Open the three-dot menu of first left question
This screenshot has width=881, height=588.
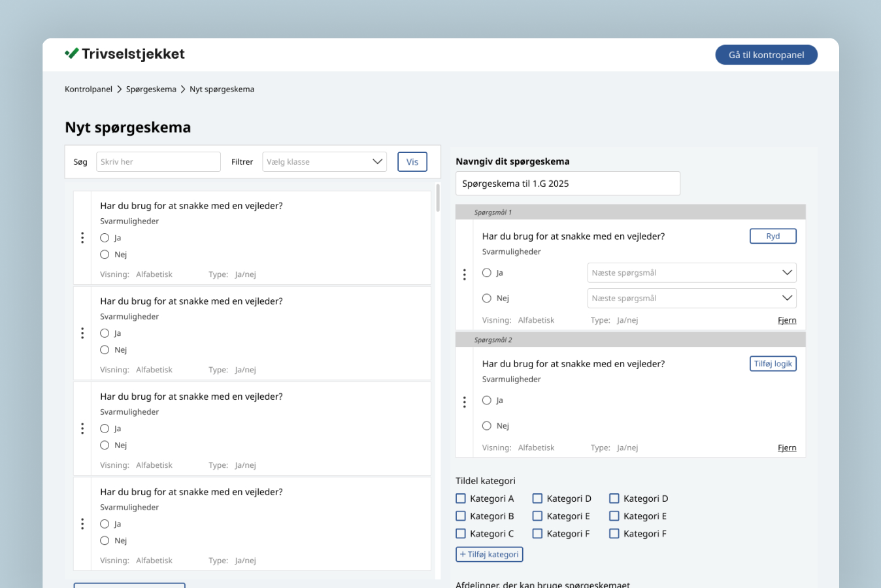[x=82, y=238]
